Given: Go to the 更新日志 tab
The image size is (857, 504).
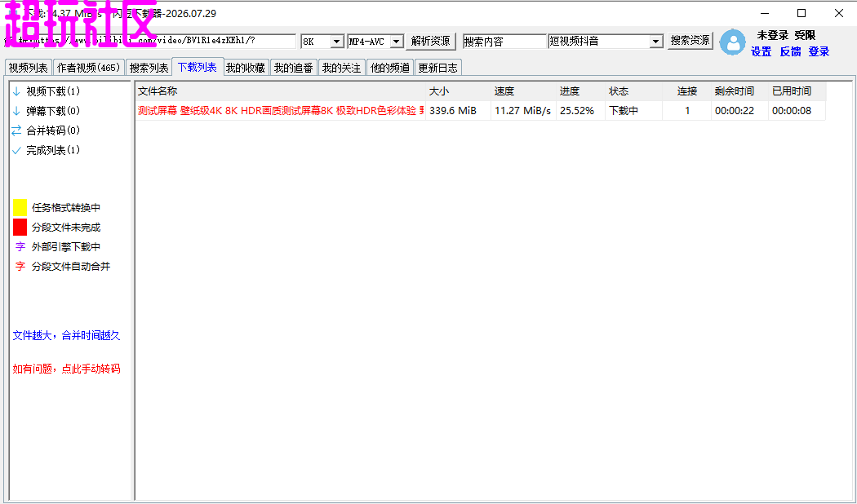Looking at the screenshot, I should [437, 68].
